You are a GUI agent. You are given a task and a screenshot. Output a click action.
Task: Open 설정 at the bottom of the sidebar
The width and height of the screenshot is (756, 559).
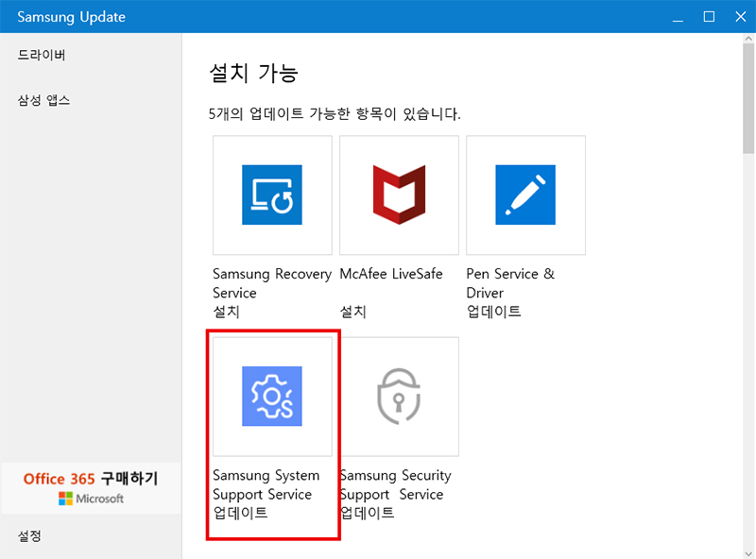click(29, 536)
